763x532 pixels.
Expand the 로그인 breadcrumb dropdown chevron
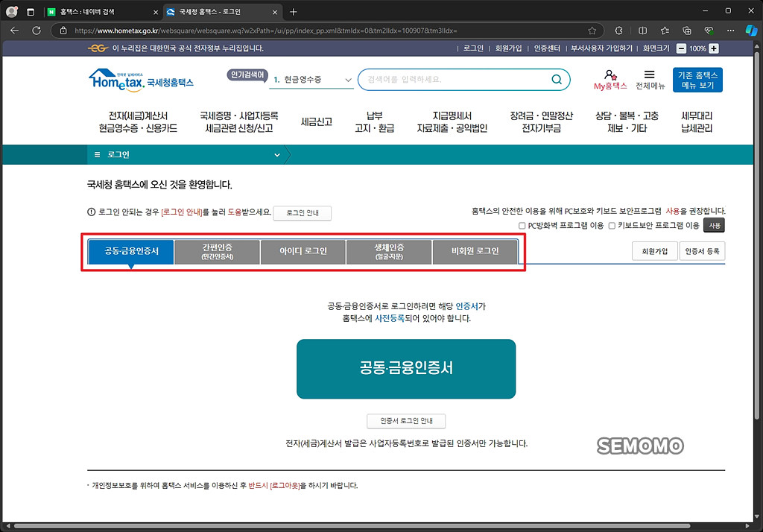[x=277, y=155]
